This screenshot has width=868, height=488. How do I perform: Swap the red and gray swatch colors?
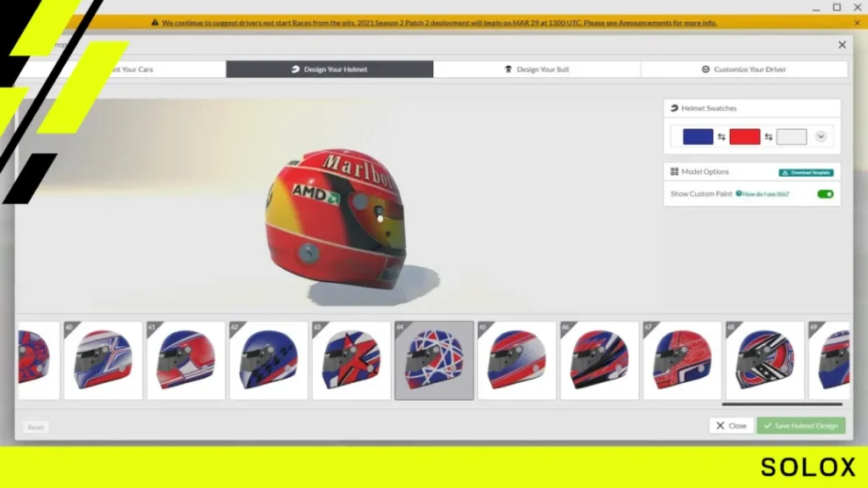(x=768, y=136)
